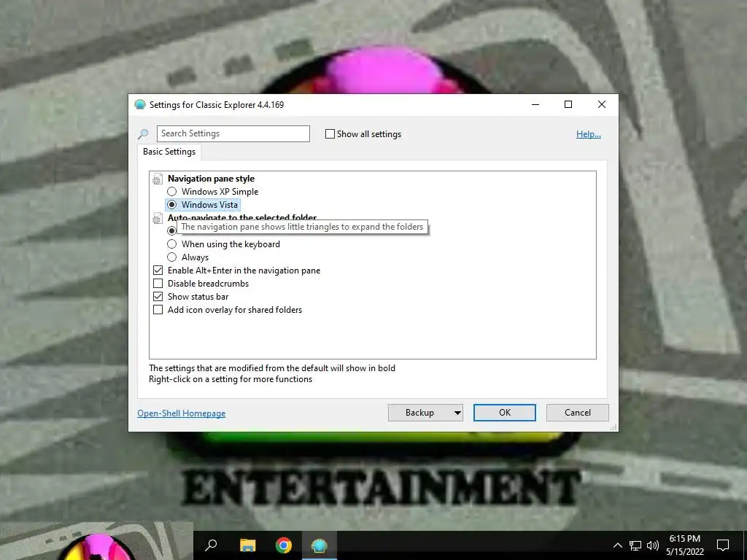Show hidden system tray icons
The height and width of the screenshot is (560, 747).
pyautogui.click(x=617, y=545)
